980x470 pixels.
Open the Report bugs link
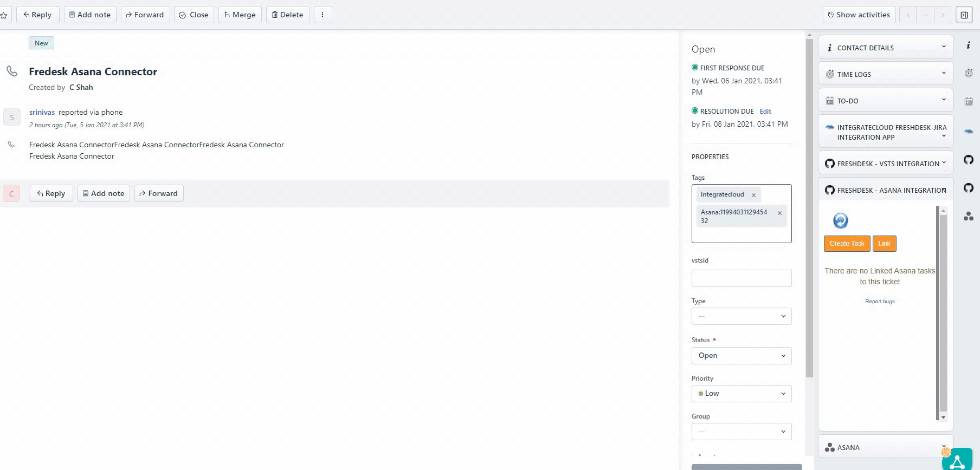click(880, 302)
